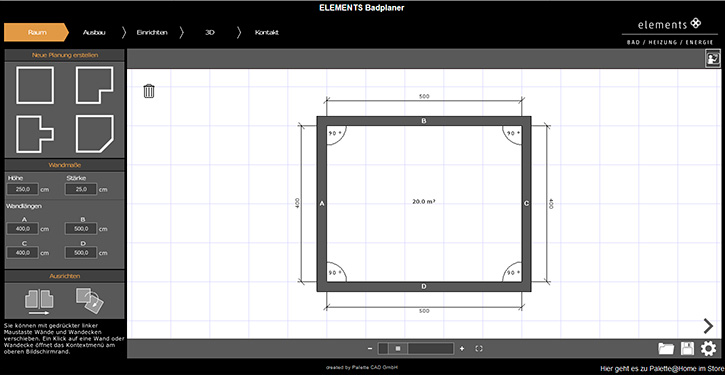Select the L-shaped room template
This screenshot has width=725, height=375.
click(95, 85)
